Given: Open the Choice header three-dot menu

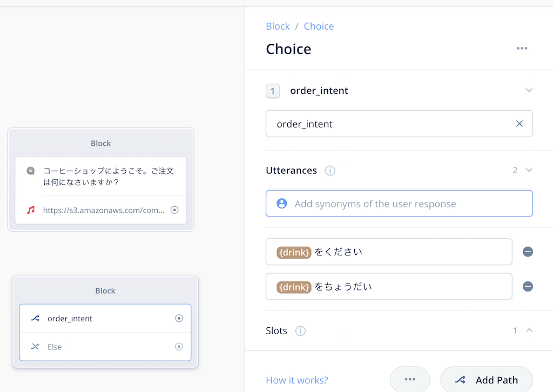Looking at the screenshot, I should [522, 48].
